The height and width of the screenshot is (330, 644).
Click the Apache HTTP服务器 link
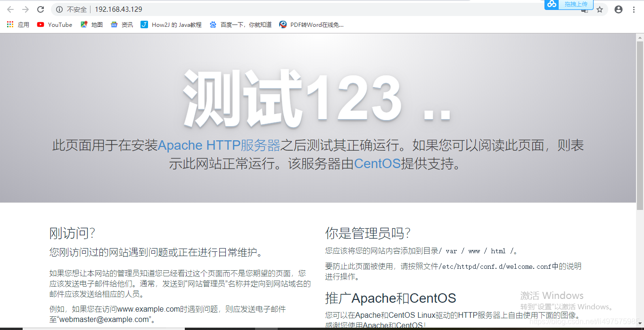pos(219,145)
